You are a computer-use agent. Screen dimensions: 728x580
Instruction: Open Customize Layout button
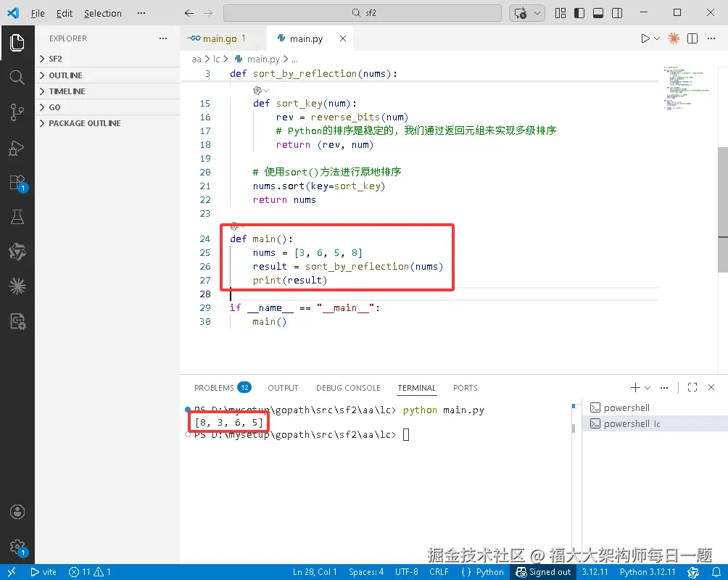[x=561, y=13]
